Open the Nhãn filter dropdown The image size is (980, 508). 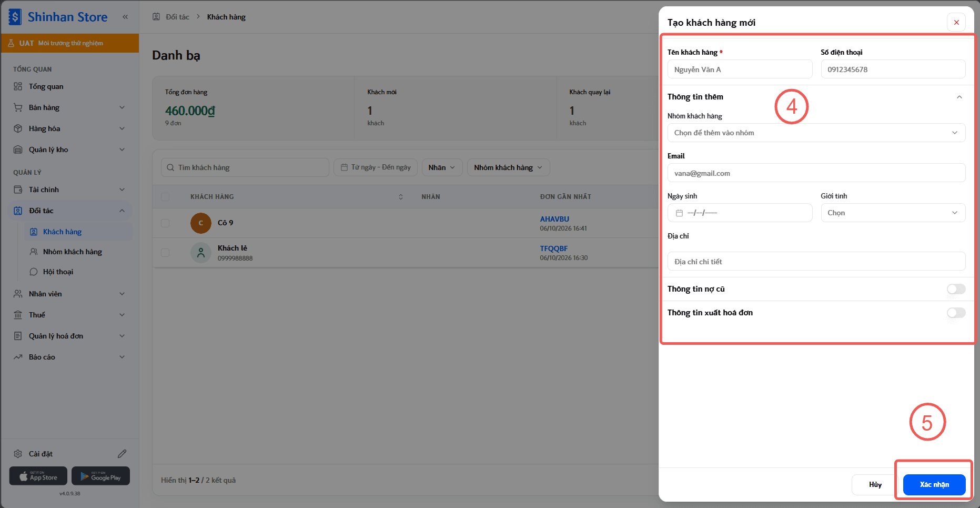pos(442,167)
